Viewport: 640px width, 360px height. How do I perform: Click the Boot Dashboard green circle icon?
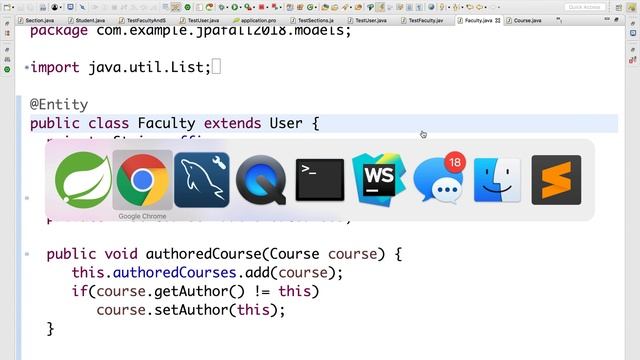click(187, 7)
